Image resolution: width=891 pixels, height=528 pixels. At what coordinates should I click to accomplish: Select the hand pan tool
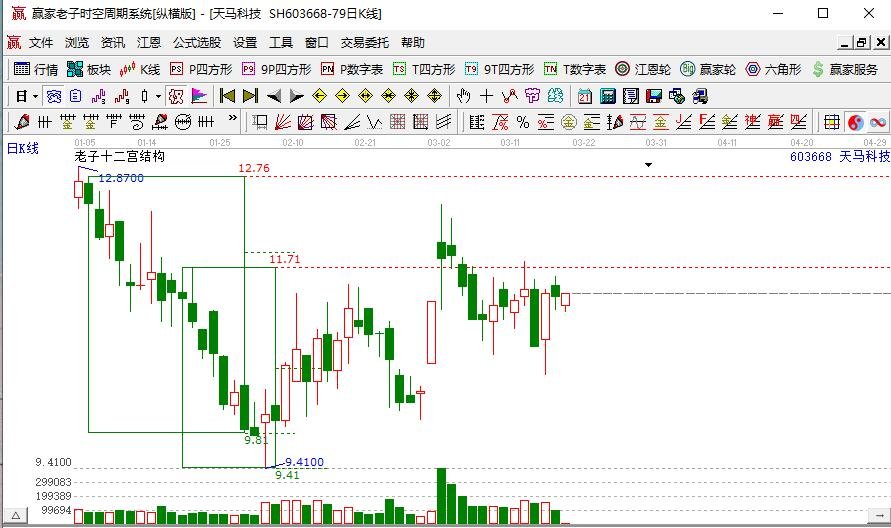click(x=463, y=96)
